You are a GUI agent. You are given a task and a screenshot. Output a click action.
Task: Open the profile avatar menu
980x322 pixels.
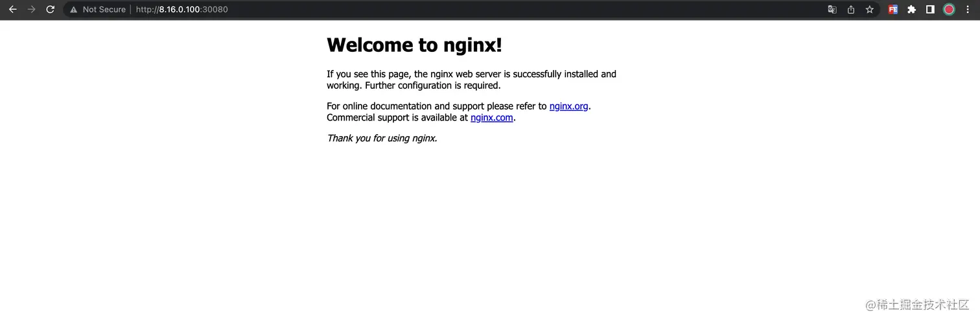coord(949,10)
